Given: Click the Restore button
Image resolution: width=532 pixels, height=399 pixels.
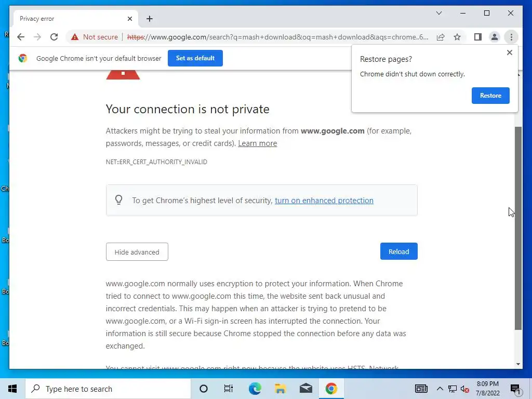Looking at the screenshot, I should click(490, 96).
